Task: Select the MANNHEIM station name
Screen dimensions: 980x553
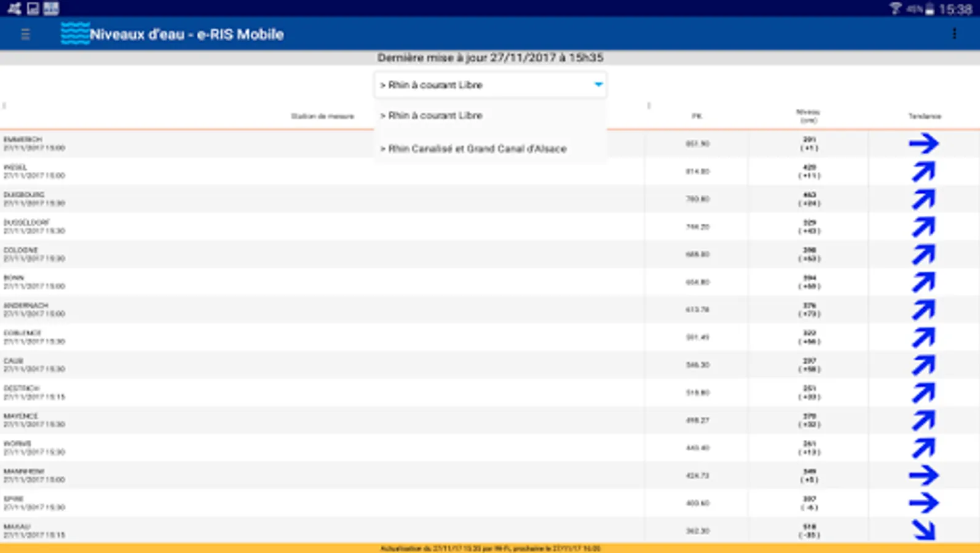Action: coord(24,471)
